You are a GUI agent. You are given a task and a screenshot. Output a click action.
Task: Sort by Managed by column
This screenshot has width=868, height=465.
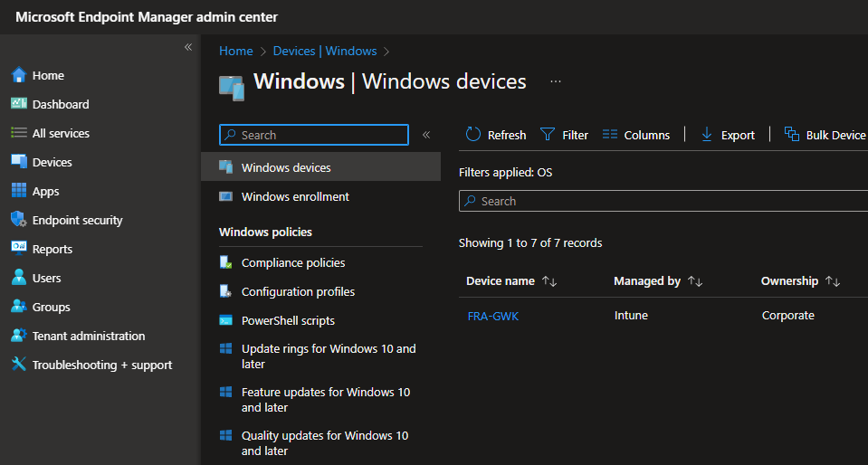(695, 281)
